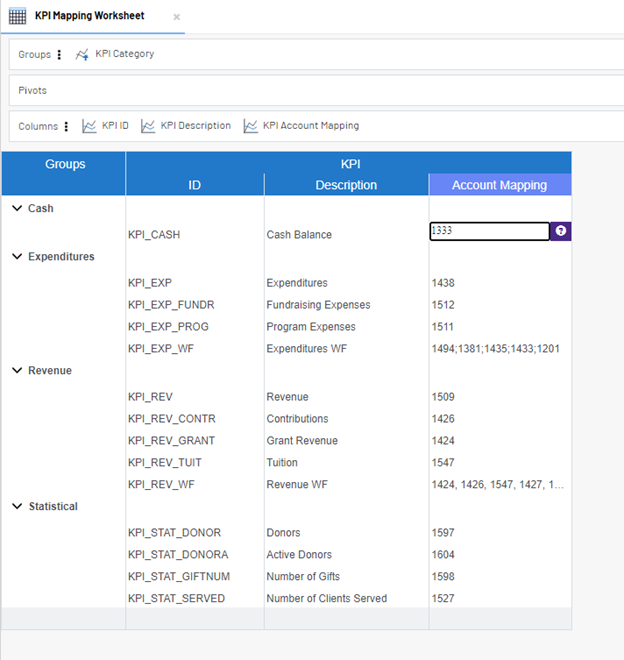Close the KPI Mapping Worksheet tab

pos(177,17)
